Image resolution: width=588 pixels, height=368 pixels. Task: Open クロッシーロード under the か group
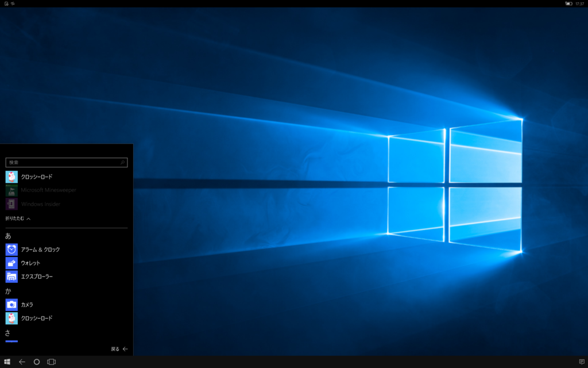click(67, 318)
